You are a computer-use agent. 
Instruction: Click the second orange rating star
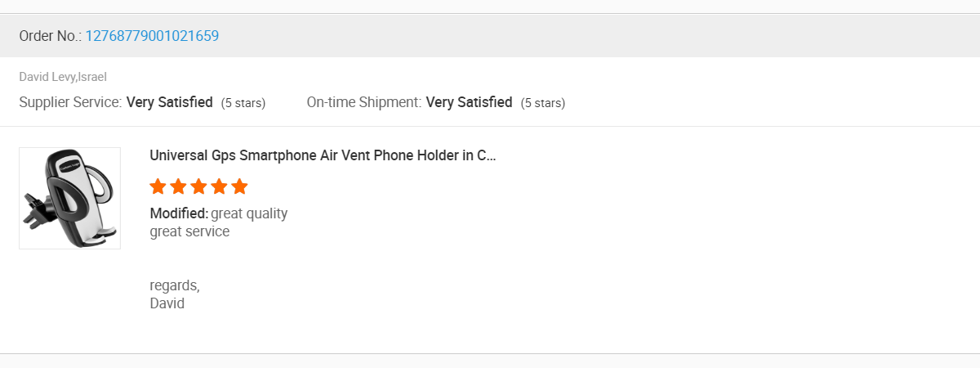(179, 187)
